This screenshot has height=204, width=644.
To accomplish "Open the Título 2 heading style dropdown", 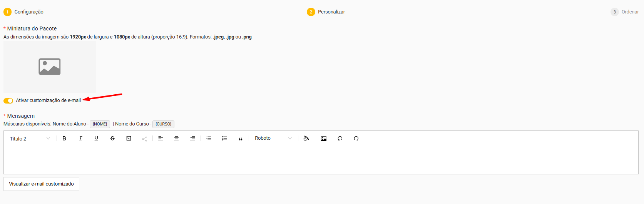I will pyautogui.click(x=30, y=139).
